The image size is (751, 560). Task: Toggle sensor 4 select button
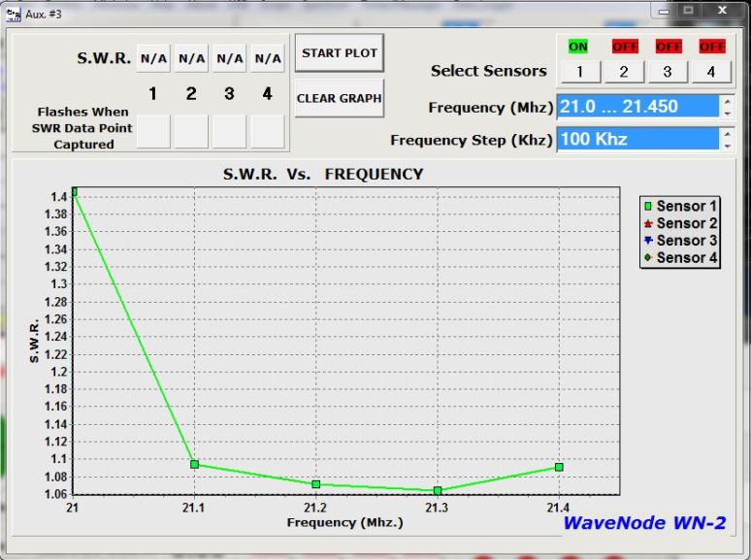pyautogui.click(x=711, y=72)
